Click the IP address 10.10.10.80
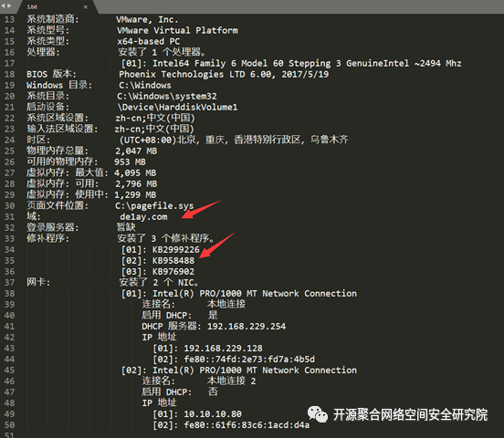Viewport: 504px width, 438px height. (x=213, y=414)
